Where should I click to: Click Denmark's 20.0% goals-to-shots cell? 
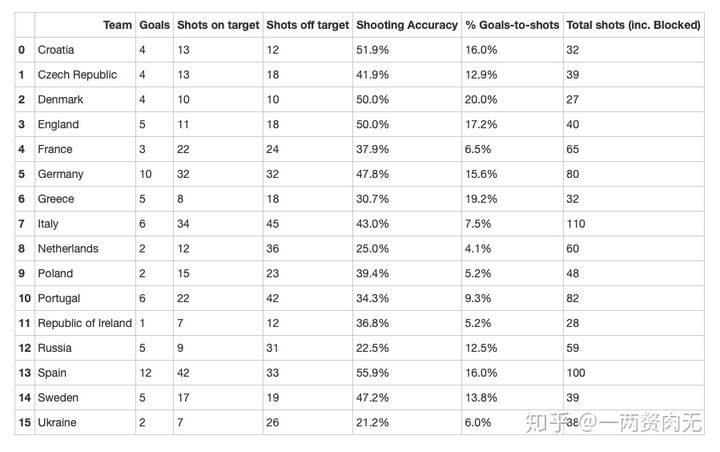pyautogui.click(x=482, y=100)
